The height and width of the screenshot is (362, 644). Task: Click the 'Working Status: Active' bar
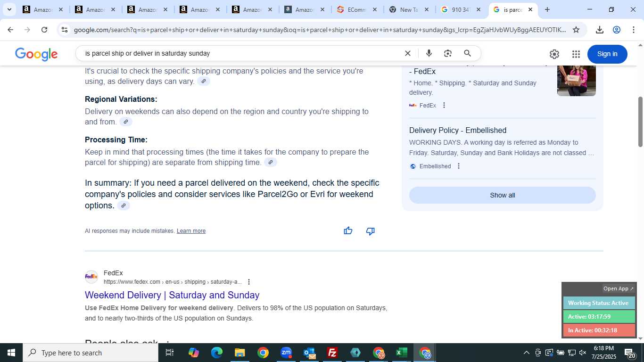coord(599,303)
